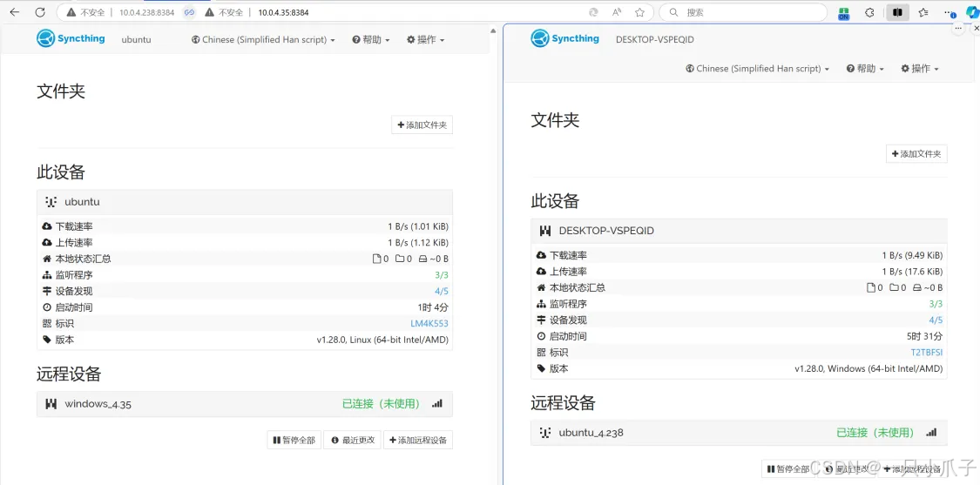Click 暂停全部 button in DESKTOP-VSPEQID pane
Viewport: 980px width, 485px height.
(x=788, y=468)
